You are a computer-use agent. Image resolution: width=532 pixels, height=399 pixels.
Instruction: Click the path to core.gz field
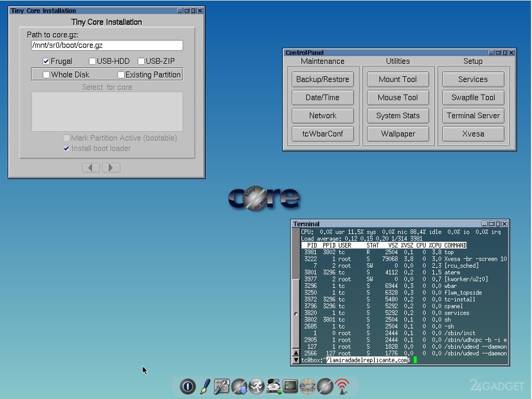tap(106, 45)
